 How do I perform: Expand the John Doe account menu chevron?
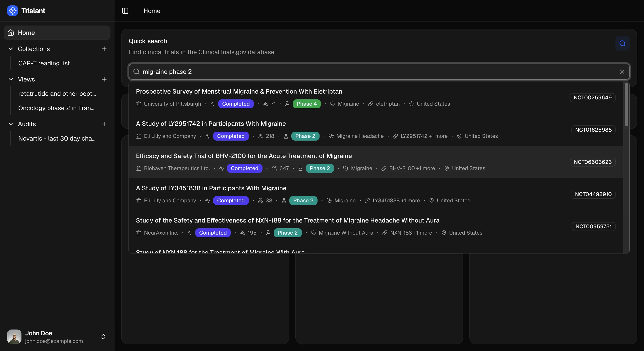point(103,337)
